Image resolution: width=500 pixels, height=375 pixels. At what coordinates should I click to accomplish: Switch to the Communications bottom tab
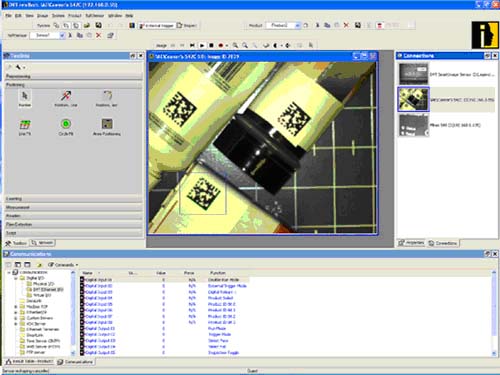tap(75, 362)
